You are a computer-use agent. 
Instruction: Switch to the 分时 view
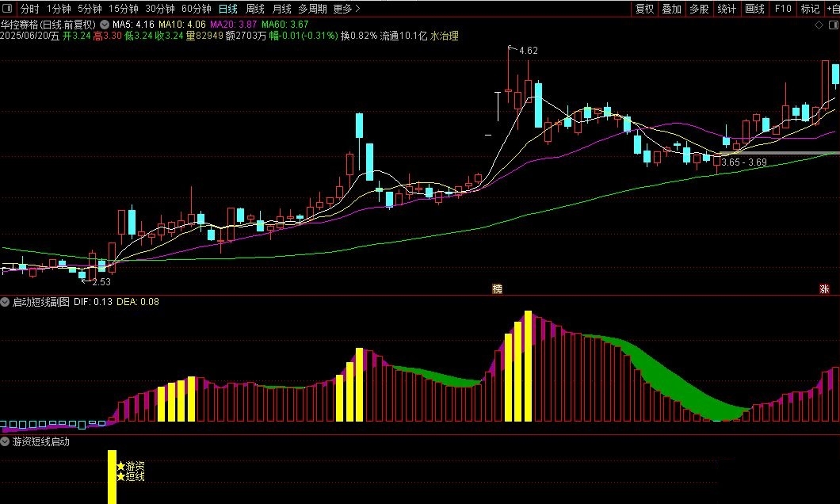[29, 9]
